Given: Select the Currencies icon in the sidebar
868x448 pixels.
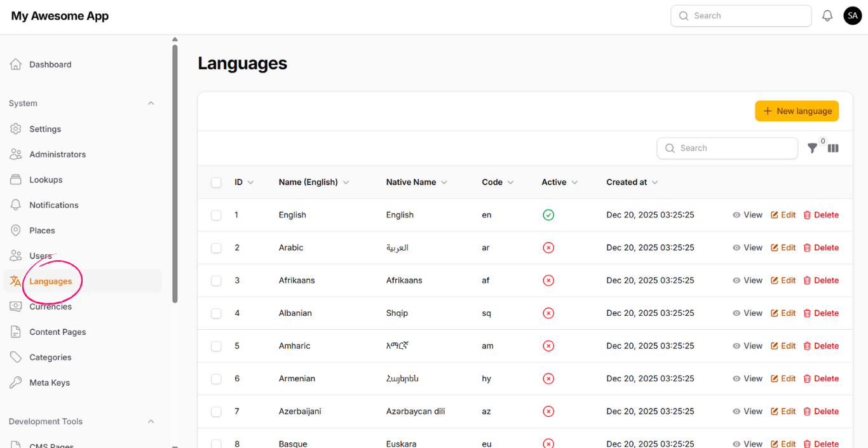Looking at the screenshot, I should click(x=15, y=306).
